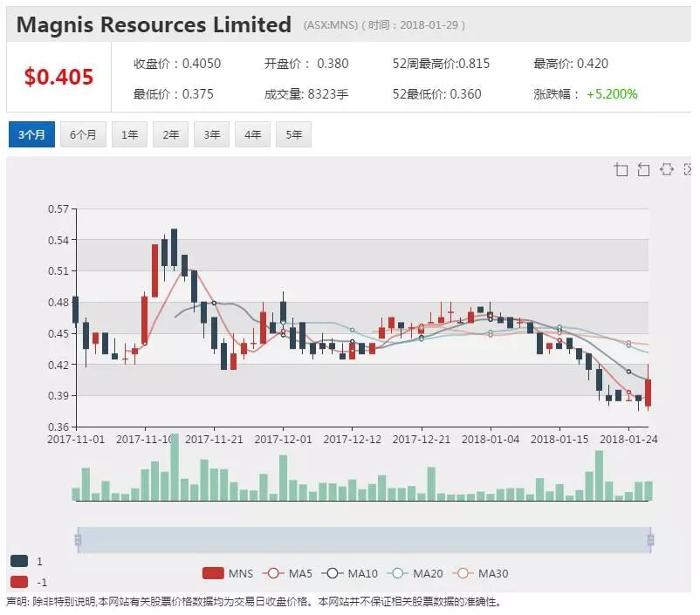Click the 声明 disclaimer text at the bottom
The width and height of the screenshot is (700, 615).
click(254, 602)
